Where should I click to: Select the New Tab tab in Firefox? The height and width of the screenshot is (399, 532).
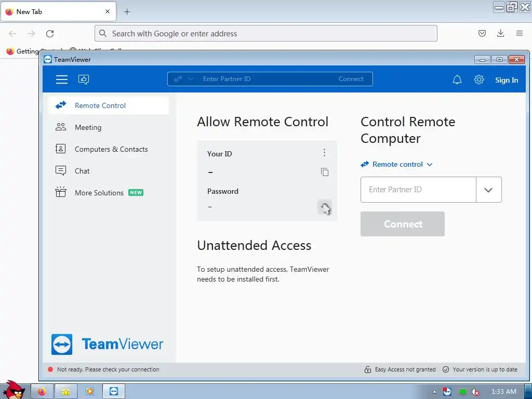pyautogui.click(x=58, y=11)
